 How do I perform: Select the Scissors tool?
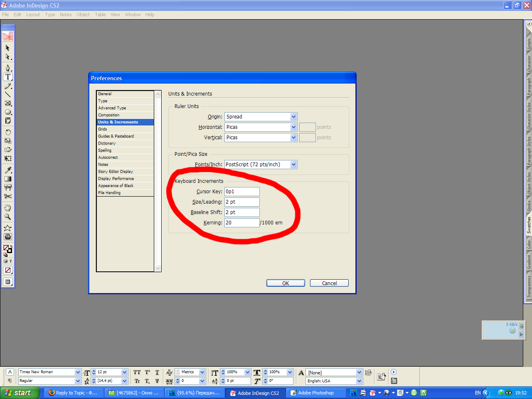pyautogui.click(x=8, y=196)
